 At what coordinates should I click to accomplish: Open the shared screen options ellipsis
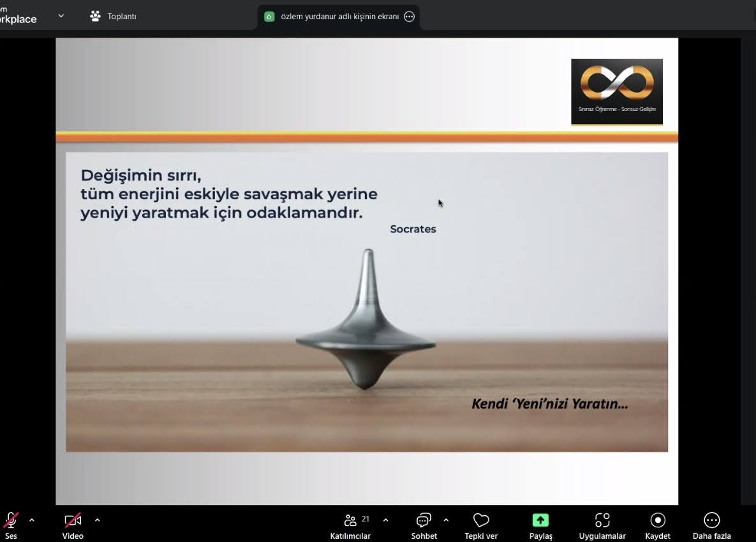tap(410, 17)
